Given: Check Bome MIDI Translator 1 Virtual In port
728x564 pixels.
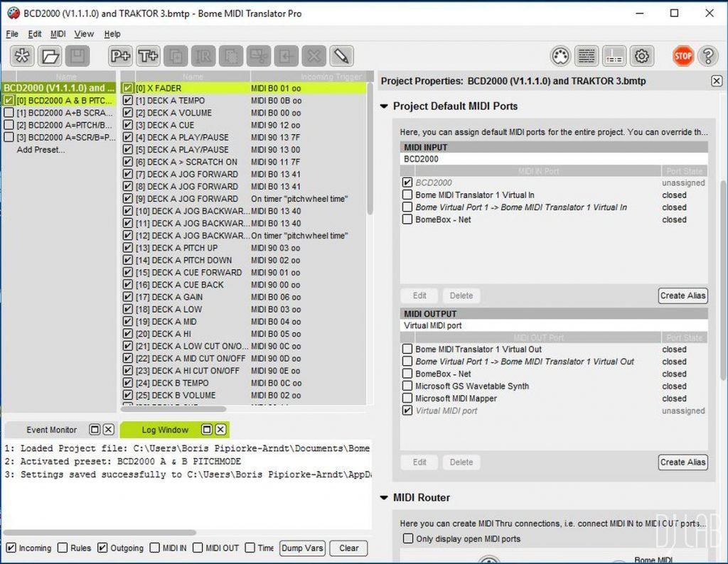Looking at the screenshot, I should [407, 195].
